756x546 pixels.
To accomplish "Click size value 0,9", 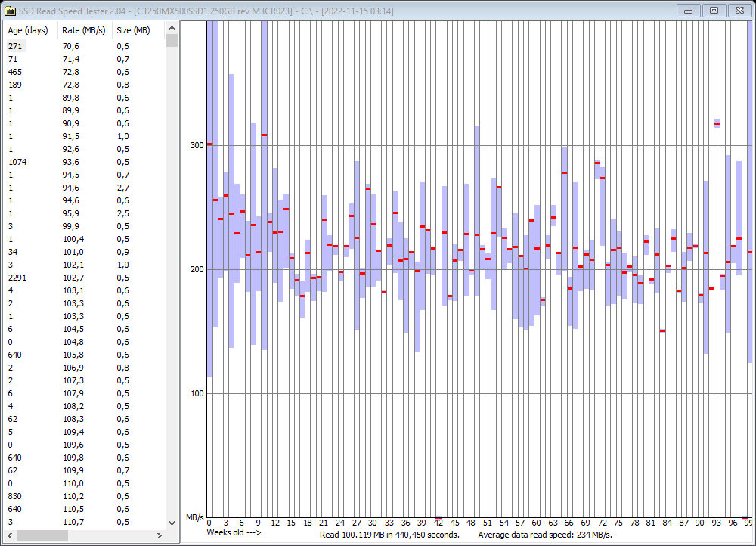I will click(123, 252).
